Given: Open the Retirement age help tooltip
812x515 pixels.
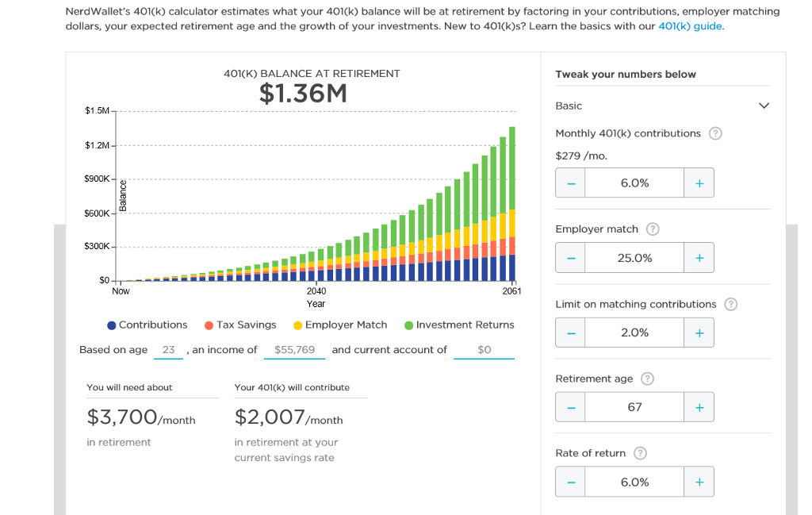Looking at the screenshot, I should pos(647,379).
